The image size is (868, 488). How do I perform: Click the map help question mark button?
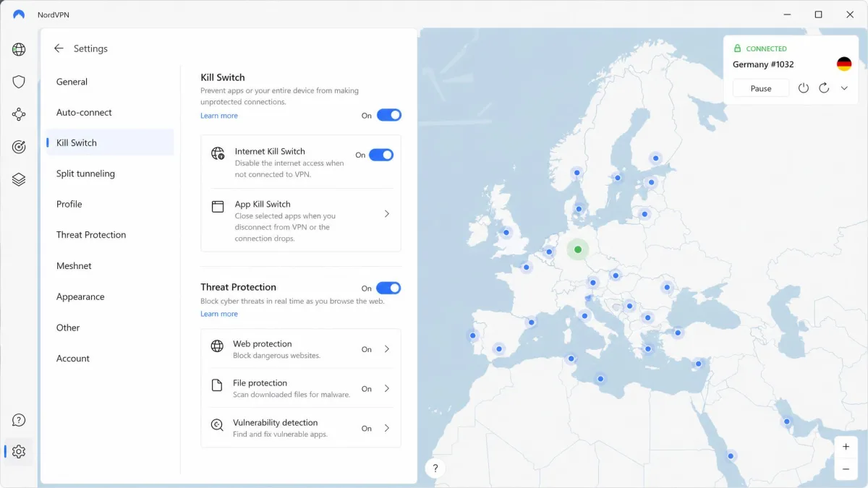[435, 468]
